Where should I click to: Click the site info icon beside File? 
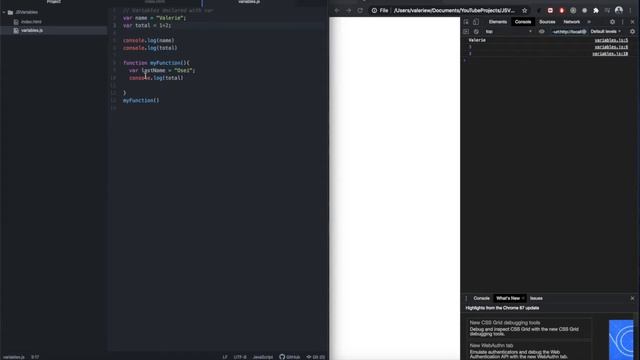tap(374, 11)
